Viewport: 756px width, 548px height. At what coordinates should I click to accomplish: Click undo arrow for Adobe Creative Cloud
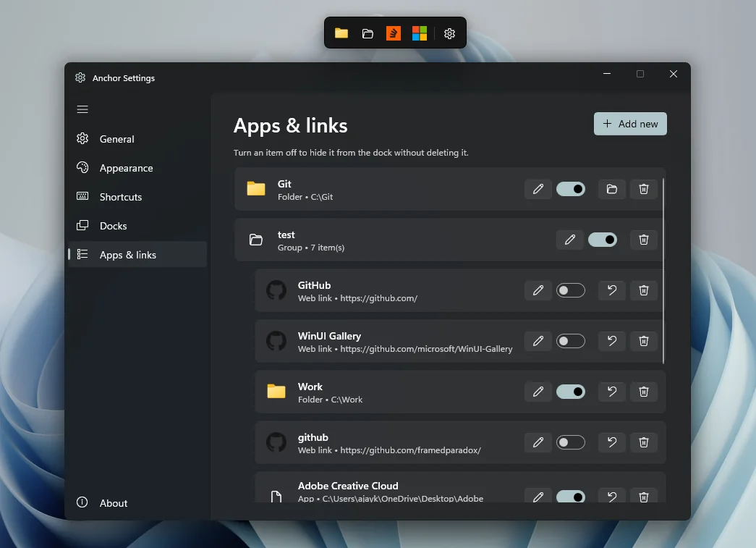(612, 496)
